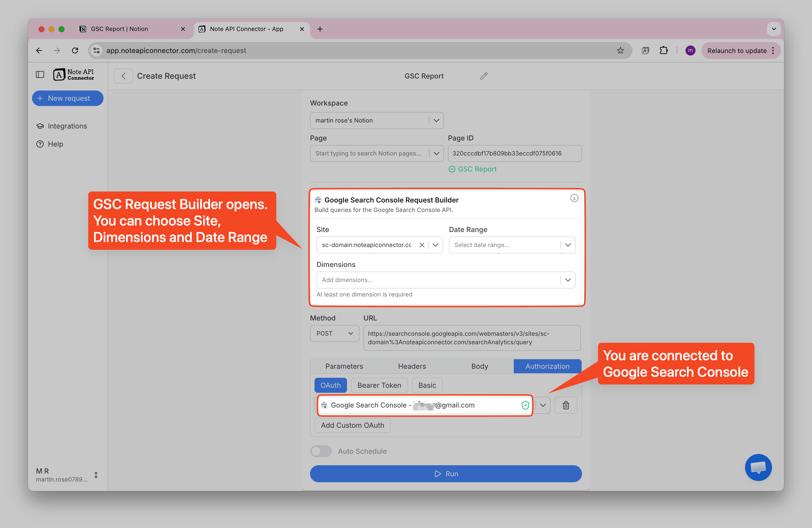Click the Request Builder info icon
Image resolution: width=812 pixels, height=528 pixels.
tap(574, 198)
